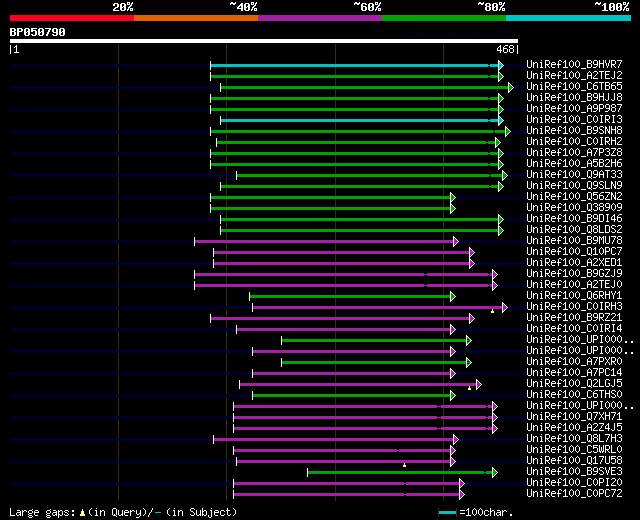Click the arrowhead ending the B9RZ21 alignment
640x520 pixels.
(x=472, y=319)
